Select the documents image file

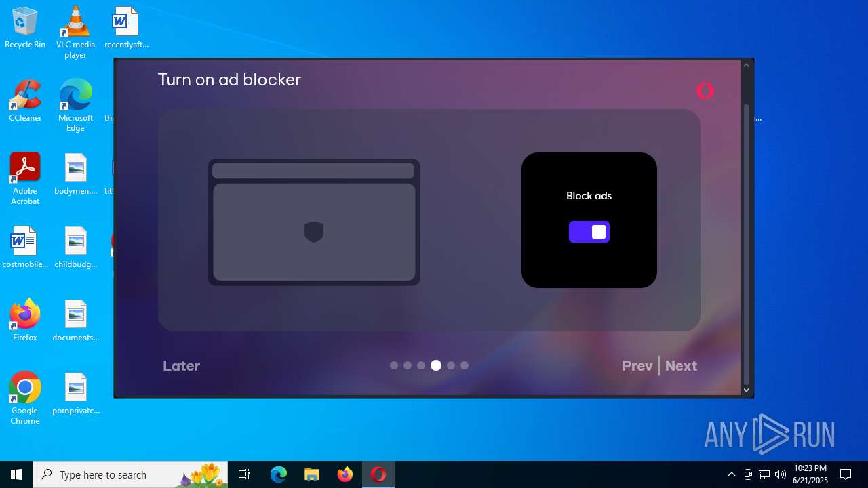click(75, 321)
